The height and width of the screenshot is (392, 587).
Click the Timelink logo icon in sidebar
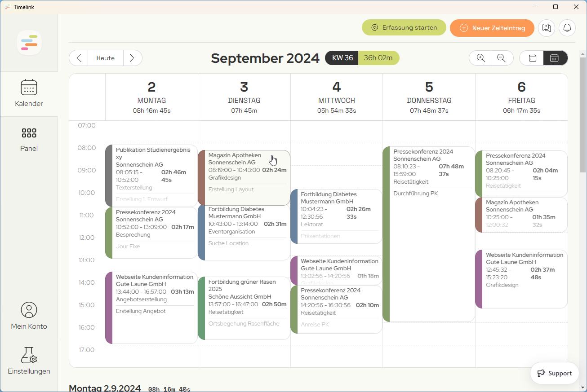pyautogui.click(x=29, y=43)
